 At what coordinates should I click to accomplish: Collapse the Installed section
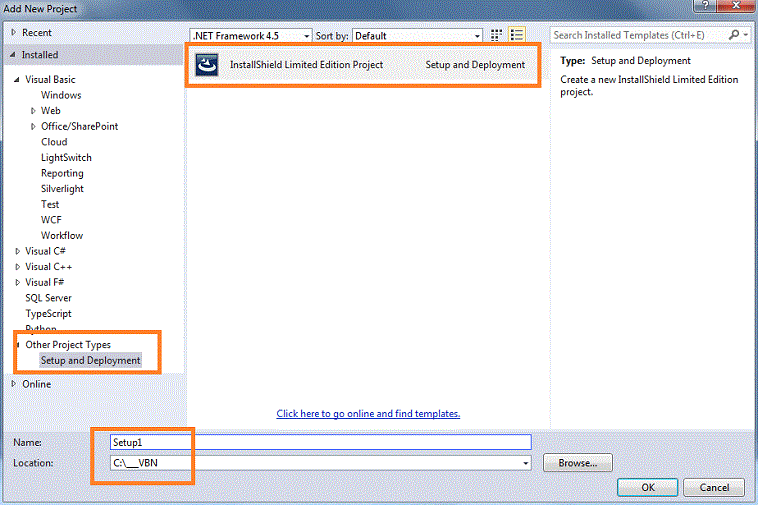tap(13, 55)
